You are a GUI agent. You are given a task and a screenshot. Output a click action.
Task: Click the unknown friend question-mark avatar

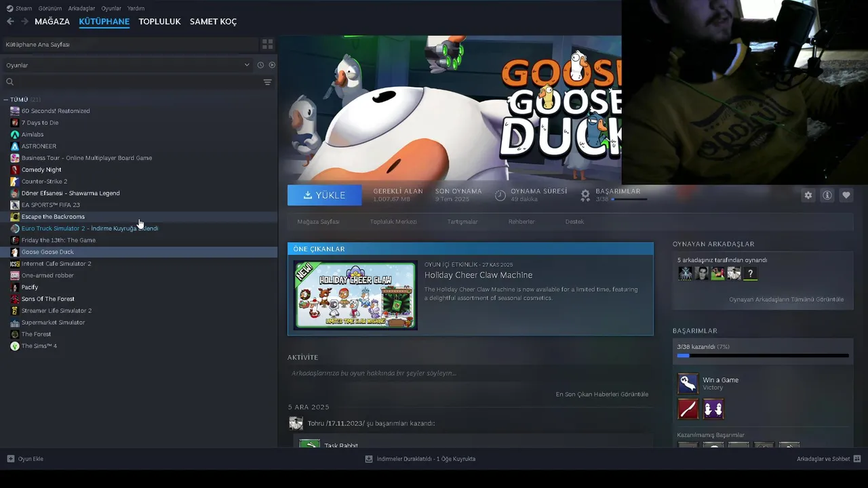coord(750,274)
